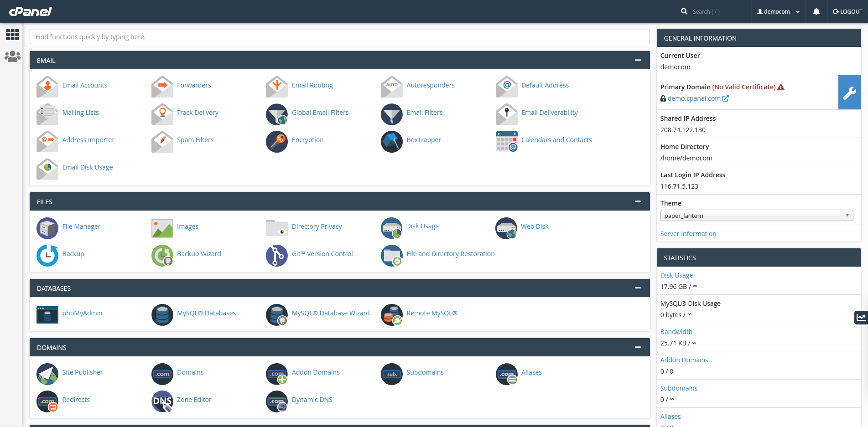Open the Addon Domains link in Domains section
This screenshot has width=868, height=427.
316,372
